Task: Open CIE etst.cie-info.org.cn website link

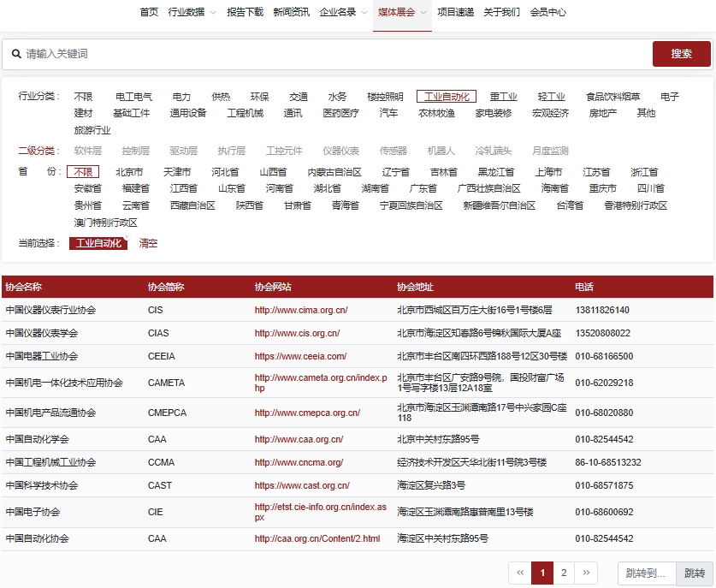Action: click(x=321, y=512)
